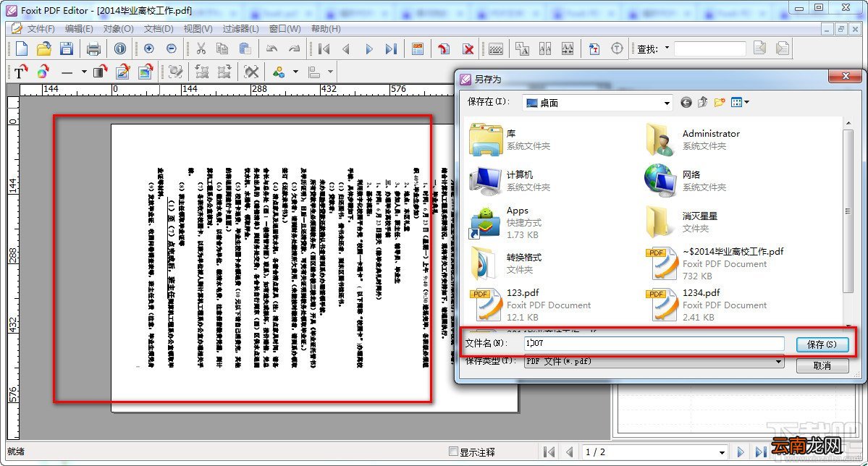868x466 pixels.
Task: Go to next page in top toolbar
Action: coord(369,49)
